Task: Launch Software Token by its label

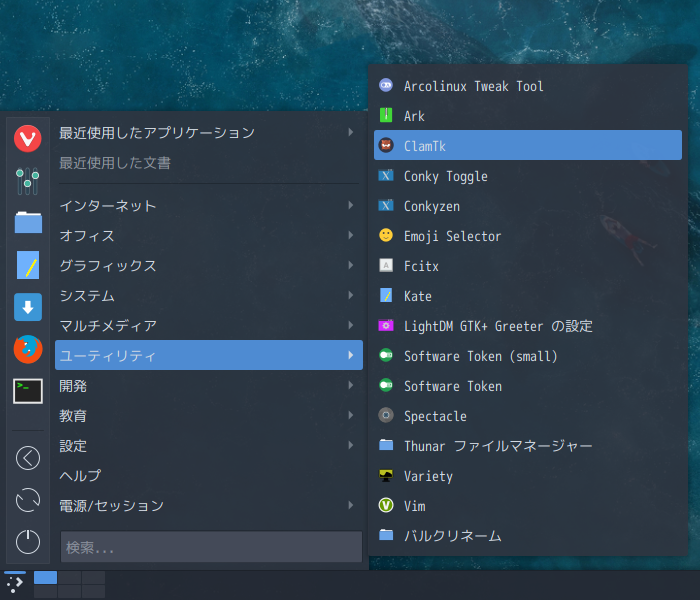Action: [x=453, y=386]
